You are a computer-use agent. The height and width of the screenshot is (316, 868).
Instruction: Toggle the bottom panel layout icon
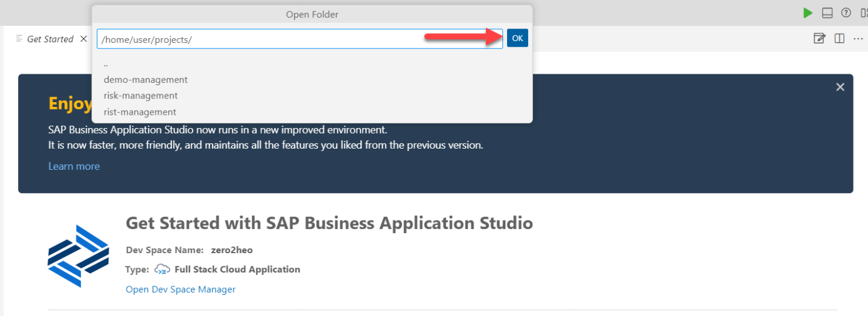(827, 13)
